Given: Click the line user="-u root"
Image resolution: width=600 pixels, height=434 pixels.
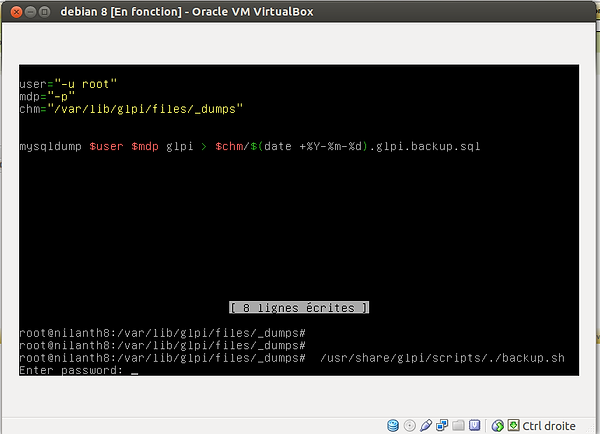Looking at the screenshot, I should point(68,84).
